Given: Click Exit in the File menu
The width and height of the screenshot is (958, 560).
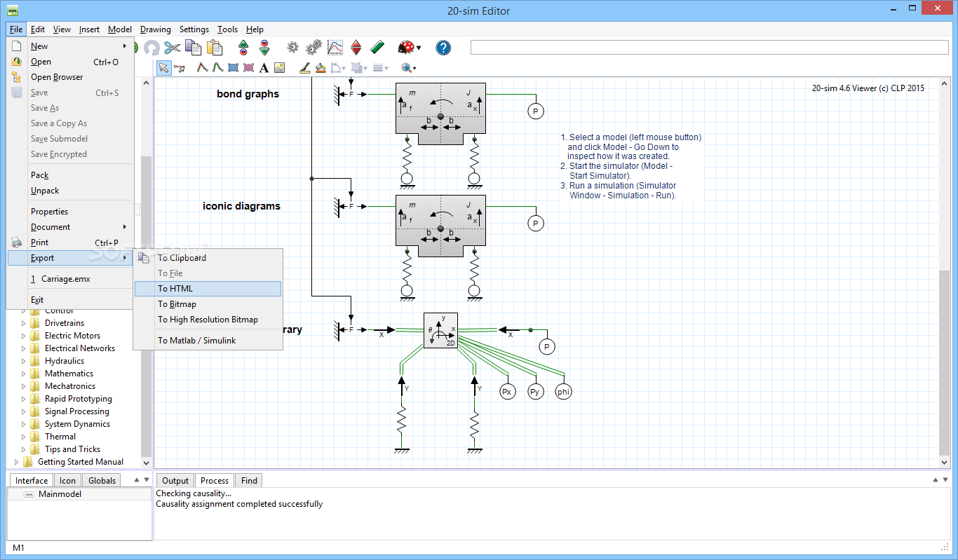Looking at the screenshot, I should click(70, 300).
